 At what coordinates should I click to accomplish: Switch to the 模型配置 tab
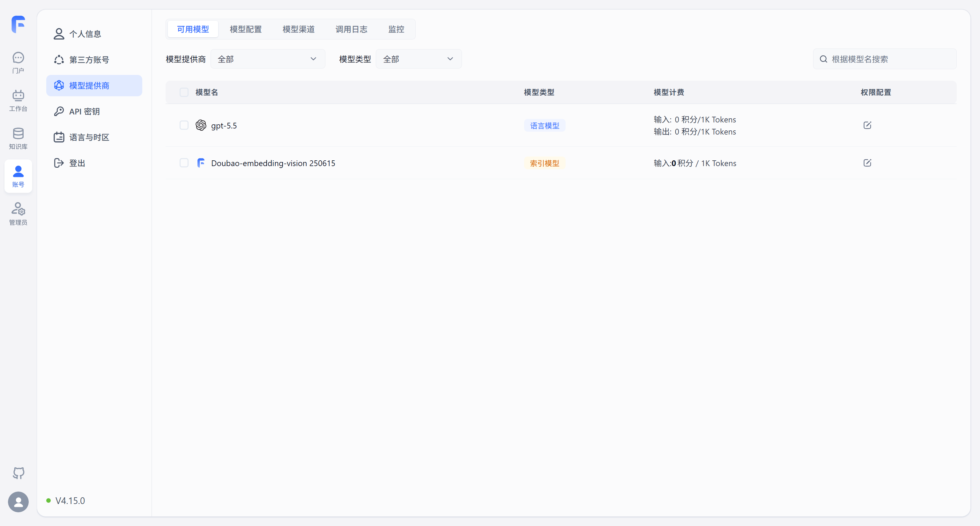[x=246, y=29]
